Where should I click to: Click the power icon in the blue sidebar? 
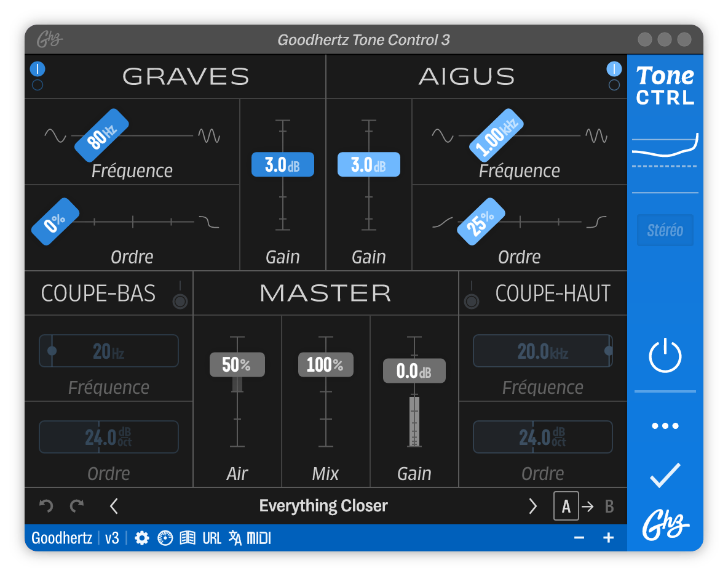pyautogui.click(x=665, y=355)
